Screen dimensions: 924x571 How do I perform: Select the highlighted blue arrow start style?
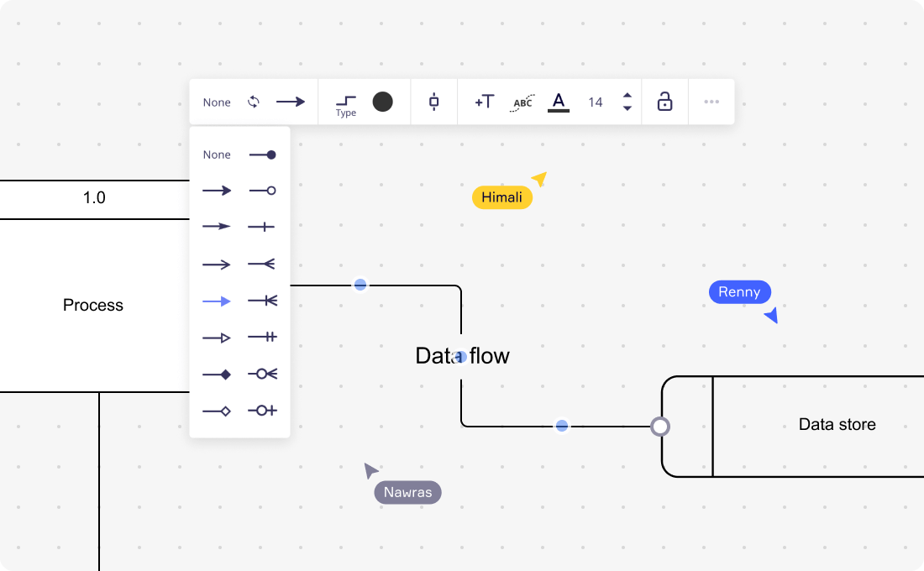[x=217, y=299]
